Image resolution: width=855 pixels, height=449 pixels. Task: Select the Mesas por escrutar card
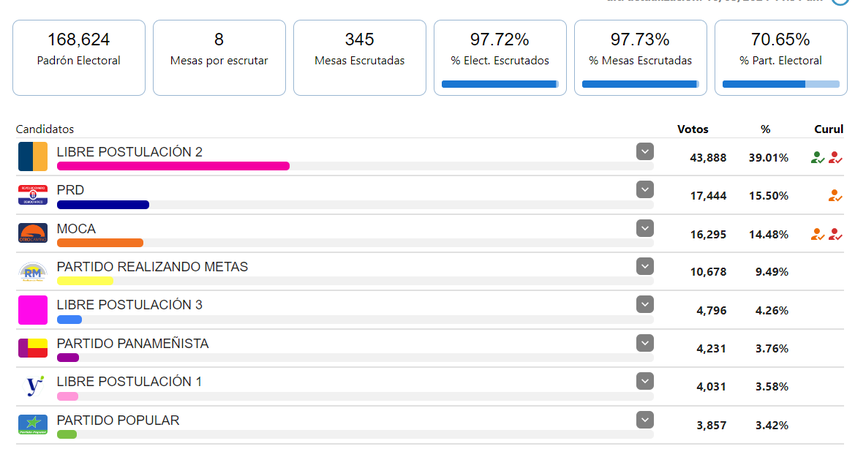click(x=219, y=58)
